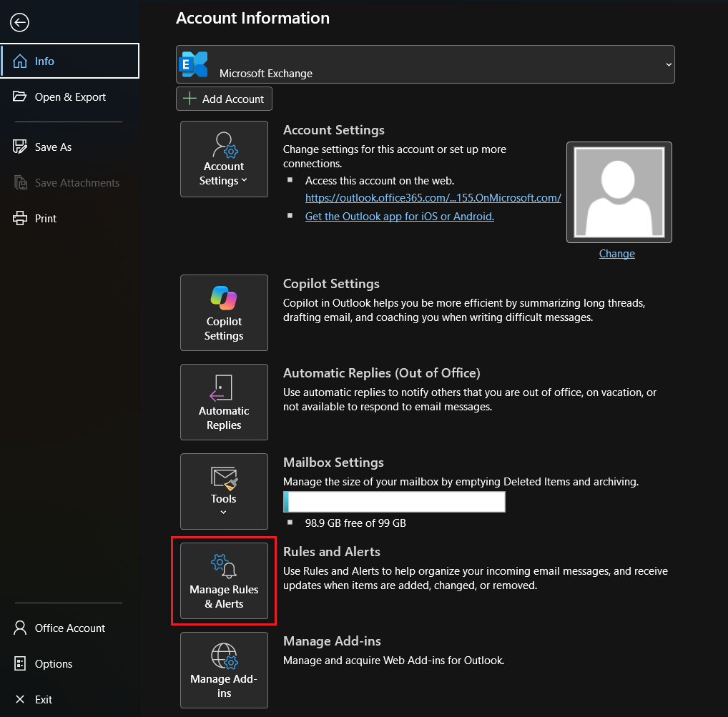Open Office Account page

[x=69, y=628]
